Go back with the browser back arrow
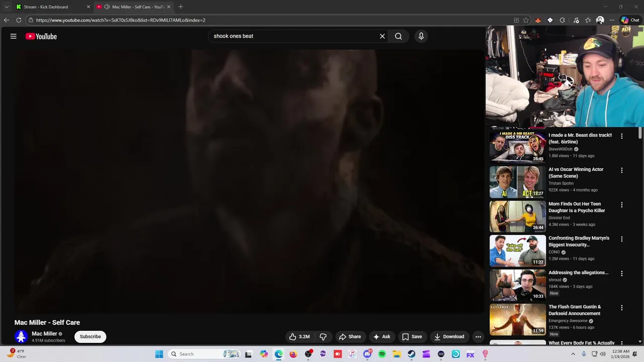Screen dimensions: 644x362 coord(6,20)
